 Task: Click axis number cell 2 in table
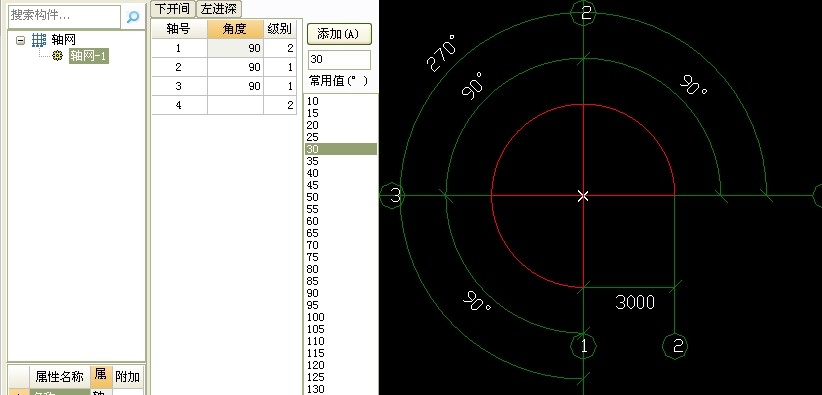(179, 67)
